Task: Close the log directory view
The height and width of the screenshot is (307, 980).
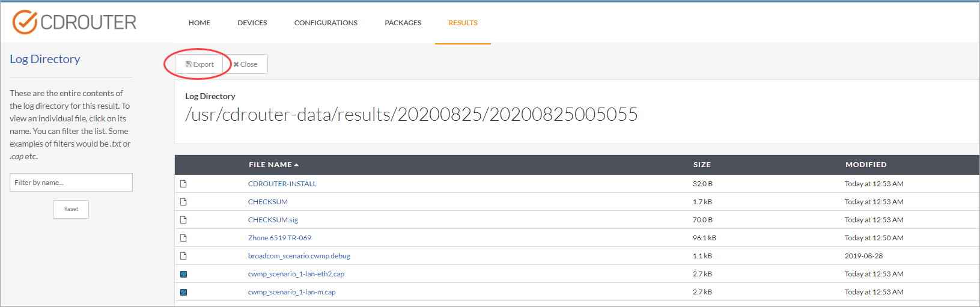Action: [246, 64]
